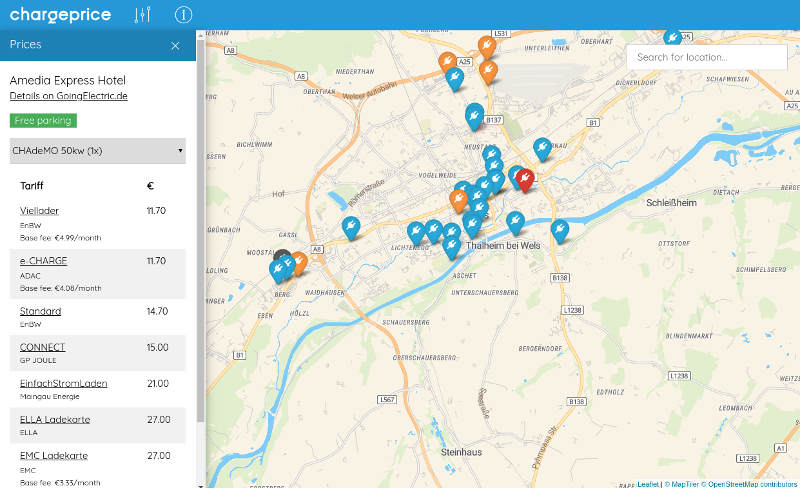Image resolution: width=800 pixels, height=488 pixels.
Task: Open the CHAdeMO 50kw connector dropdown
Action: click(x=97, y=151)
